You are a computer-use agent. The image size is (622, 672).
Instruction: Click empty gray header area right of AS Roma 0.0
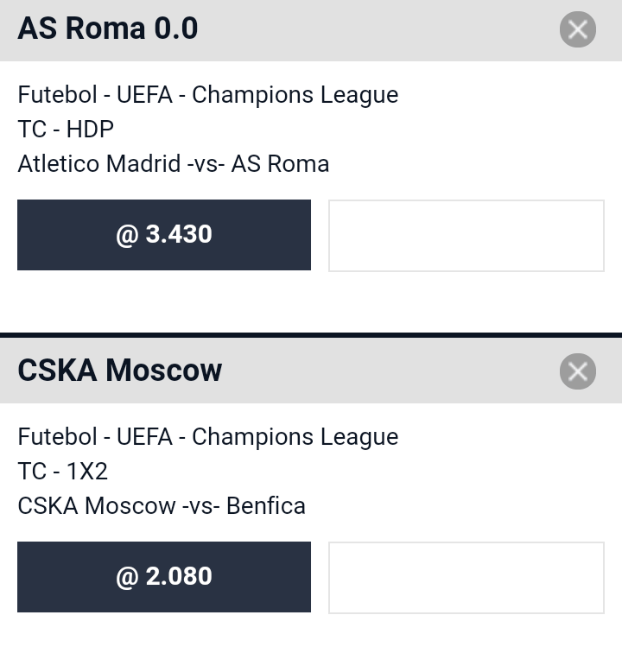pos(378,30)
